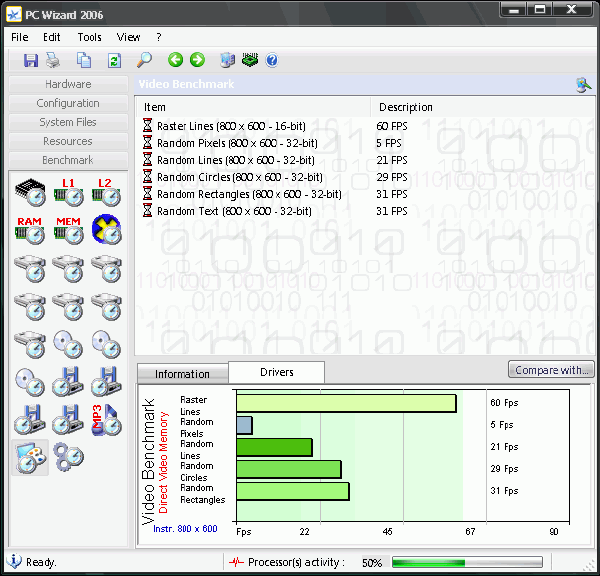Click the Print toolbar icon
The width and height of the screenshot is (600, 576).
pyautogui.click(x=53, y=60)
